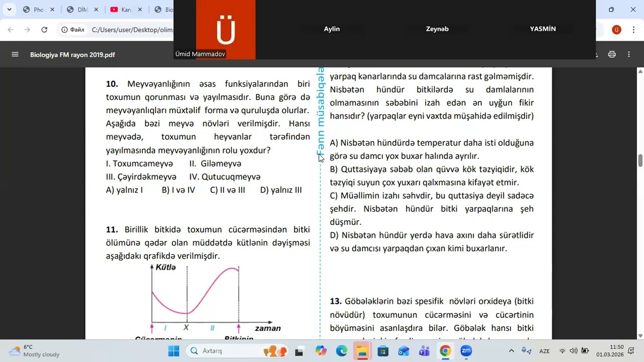Image resolution: width=644 pixels, height=362 pixels.
Task: Open Windows Start menu
Action: tap(174, 351)
